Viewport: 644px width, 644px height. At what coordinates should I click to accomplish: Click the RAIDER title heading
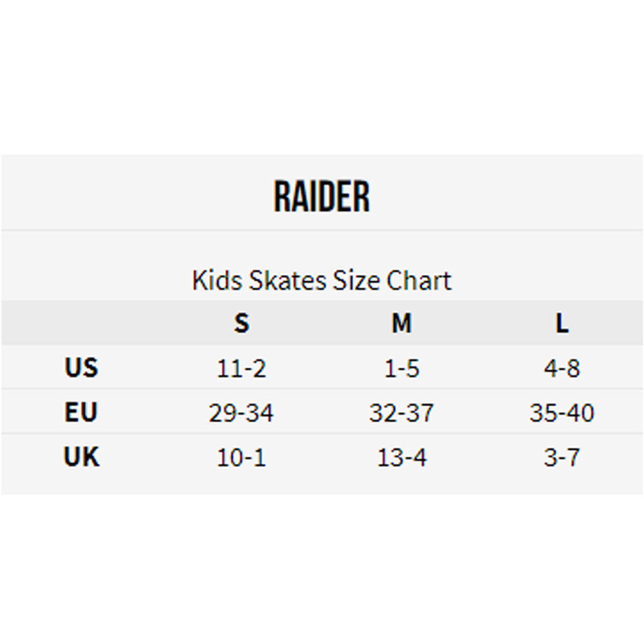pyautogui.click(x=321, y=196)
